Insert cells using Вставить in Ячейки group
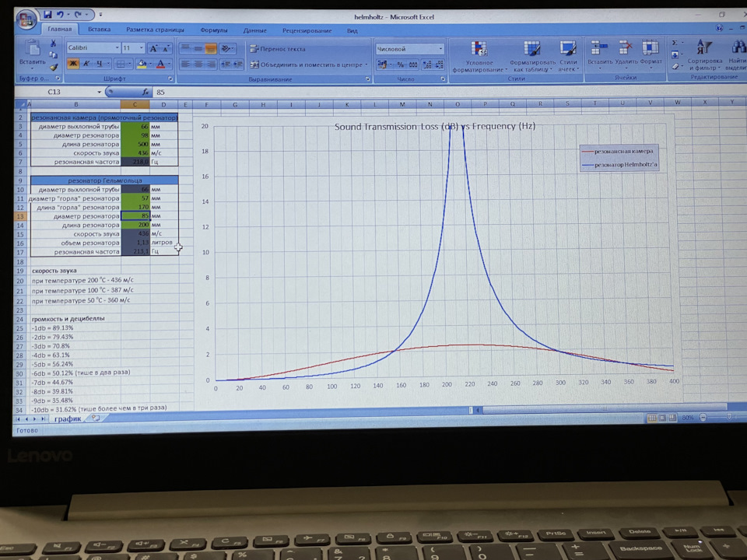Image resolution: width=747 pixels, height=560 pixels. point(599,53)
